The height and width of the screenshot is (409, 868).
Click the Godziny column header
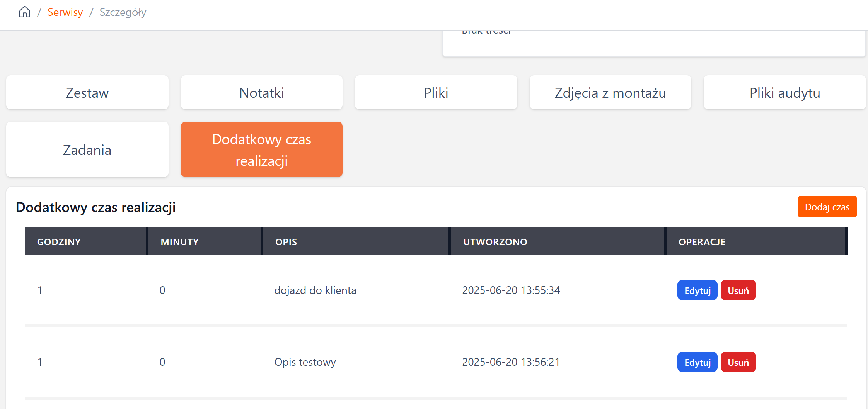[x=59, y=242]
